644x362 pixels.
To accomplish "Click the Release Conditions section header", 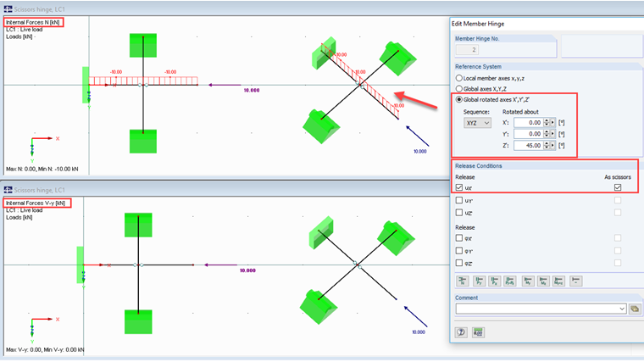I will coord(479,166).
